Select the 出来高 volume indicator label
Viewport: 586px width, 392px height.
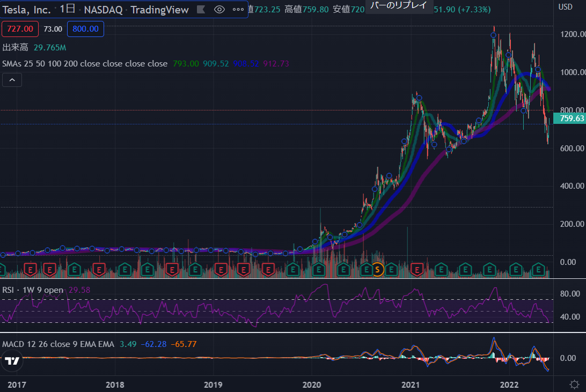pyautogui.click(x=16, y=47)
